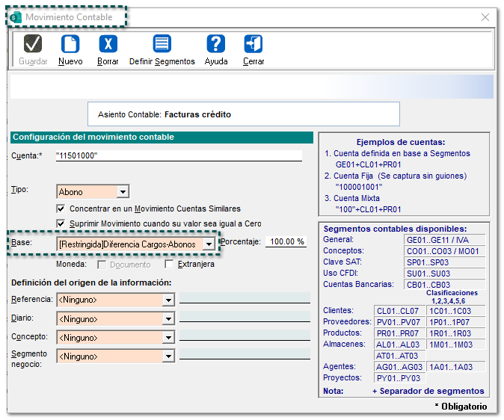Toggle Concentrar en un Movimiento Cuentas Similares
The height and width of the screenshot is (420, 504).
62,209
